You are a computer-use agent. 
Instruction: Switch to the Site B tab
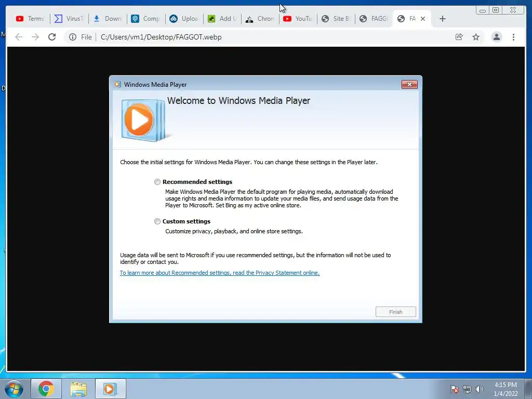pyautogui.click(x=336, y=19)
